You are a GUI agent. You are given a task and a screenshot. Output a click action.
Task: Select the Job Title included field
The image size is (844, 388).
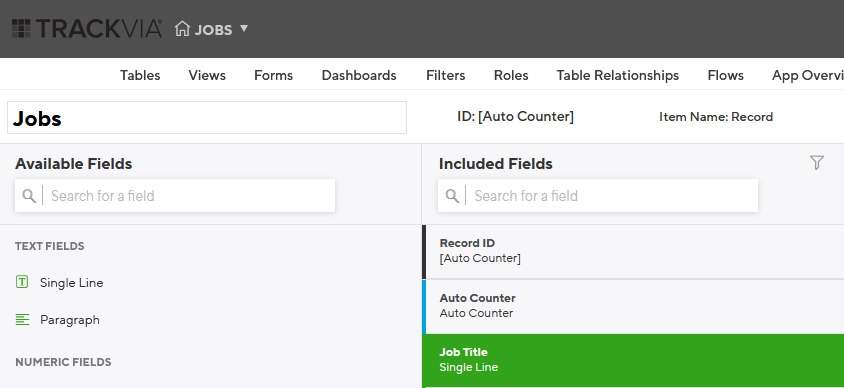(633, 360)
